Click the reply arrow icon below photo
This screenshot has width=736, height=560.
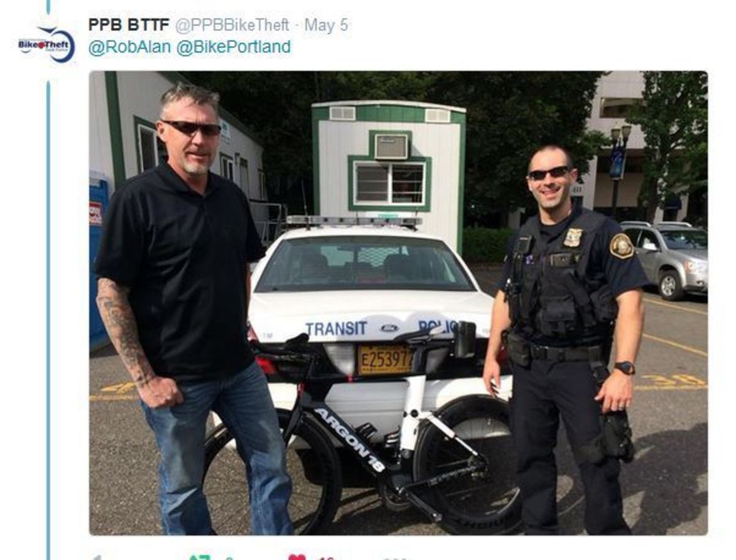pos(96,557)
